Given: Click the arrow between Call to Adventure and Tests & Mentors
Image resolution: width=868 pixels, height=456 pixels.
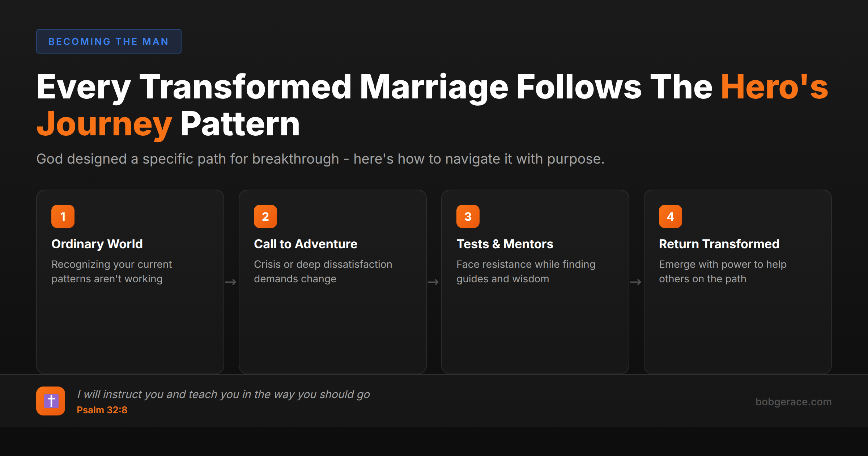Looking at the screenshot, I should click(434, 282).
